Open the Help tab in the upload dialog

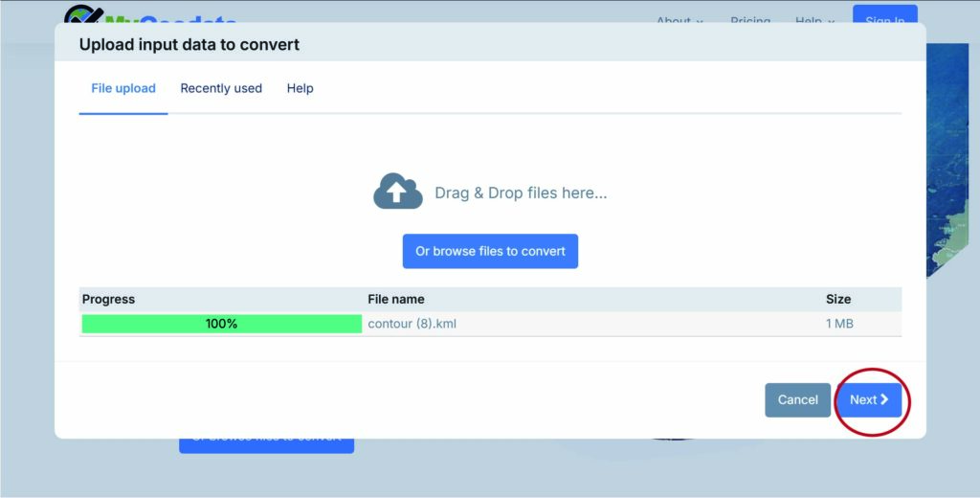pyautogui.click(x=300, y=88)
